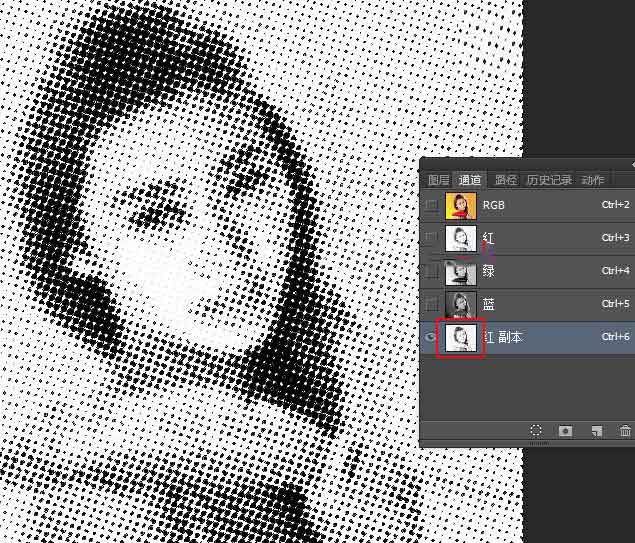Switch to the 动作 tab
Viewport: 635px width, 543px height.
coord(592,180)
